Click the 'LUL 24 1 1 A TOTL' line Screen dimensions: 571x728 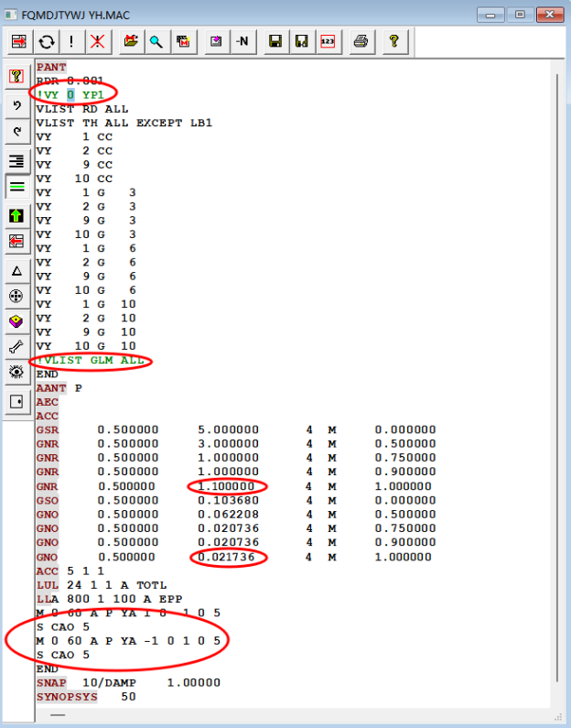tap(102, 585)
